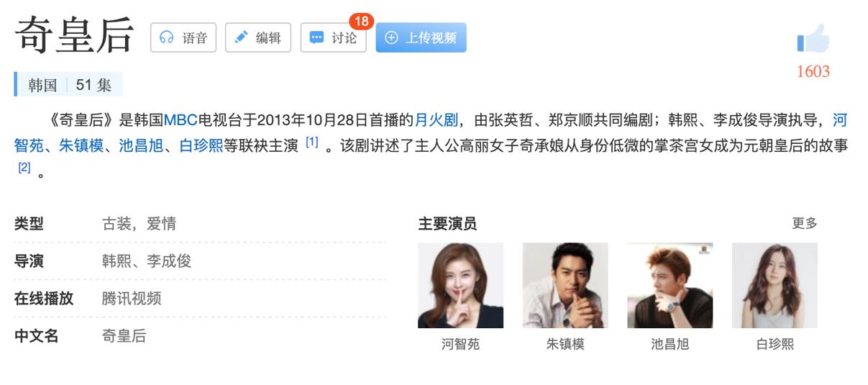Click the thumbs-up like icon
The height and width of the screenshot is (385, 868).
(x=813, y=38)
